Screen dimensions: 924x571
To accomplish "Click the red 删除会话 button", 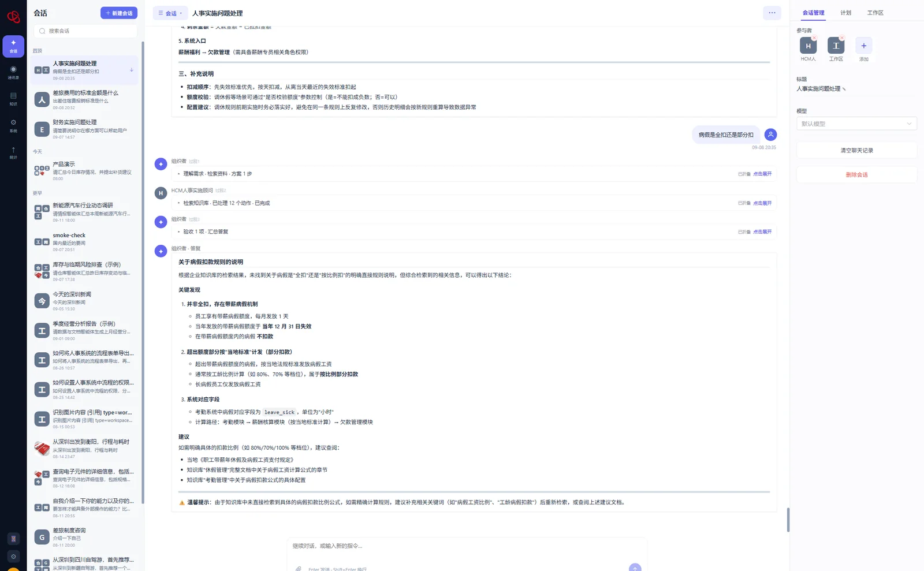I will click(856, 175).
